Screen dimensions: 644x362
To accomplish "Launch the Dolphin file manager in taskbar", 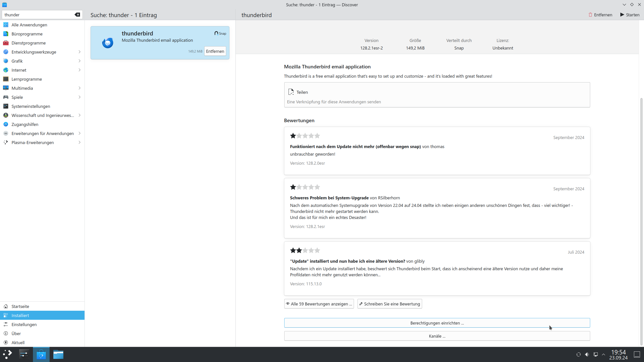I will pyautogui.click(x=58, y=354).
